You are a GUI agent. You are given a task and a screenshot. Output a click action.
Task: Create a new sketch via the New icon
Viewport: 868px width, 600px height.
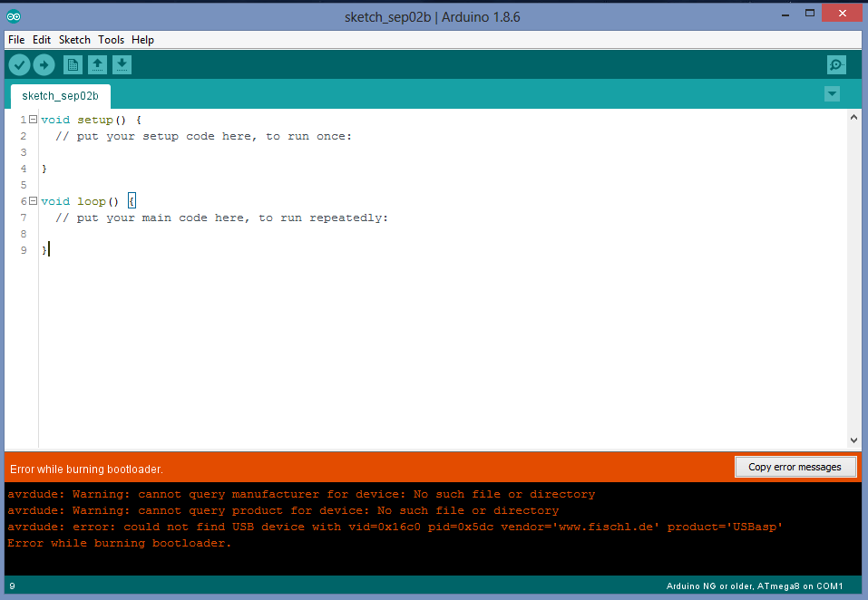coord(72,64)
